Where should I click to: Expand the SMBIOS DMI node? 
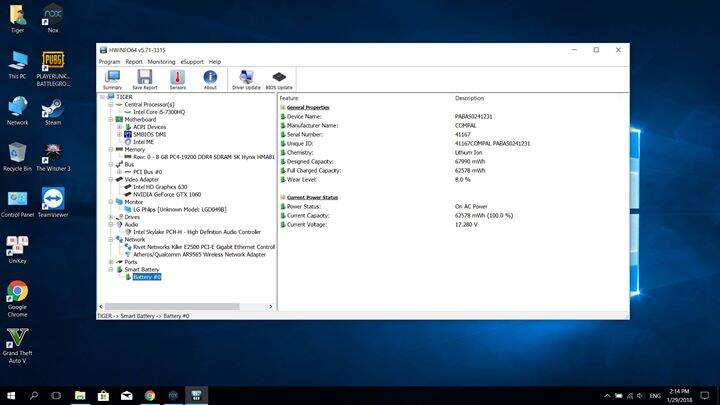pyautogui.click(x=119, y=134)
